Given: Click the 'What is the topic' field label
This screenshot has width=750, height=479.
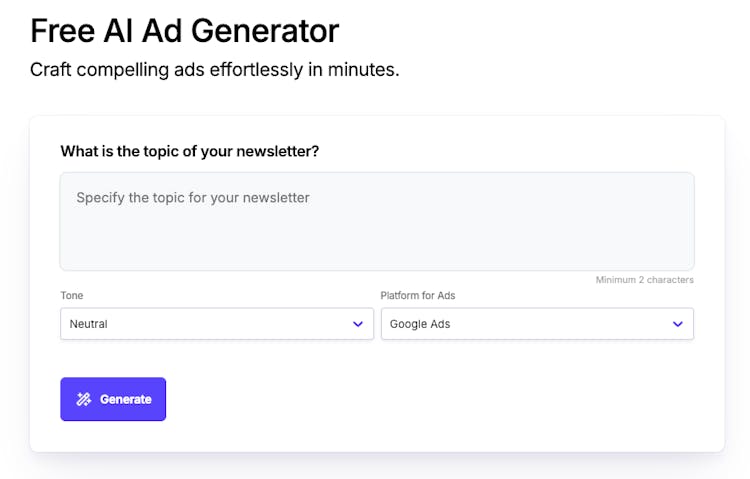Looking at the screenshot, I should tap(190, 151).
